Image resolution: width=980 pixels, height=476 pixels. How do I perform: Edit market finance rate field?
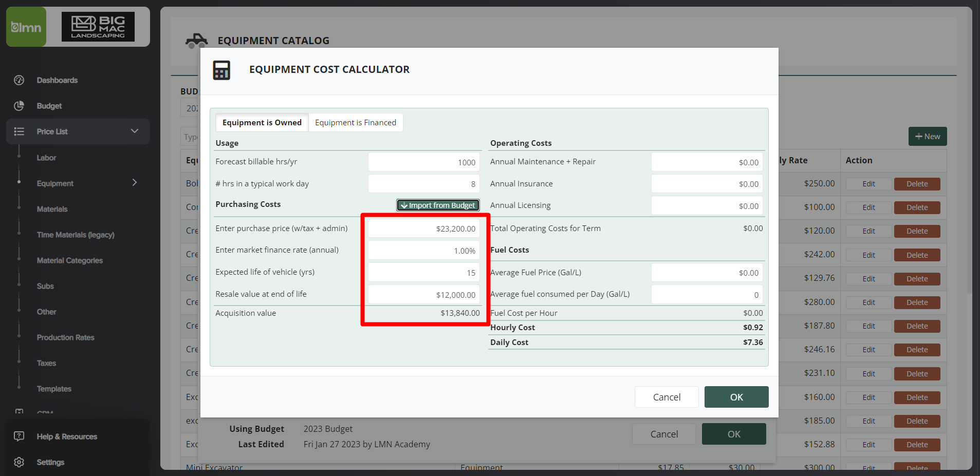pos(424,251)
